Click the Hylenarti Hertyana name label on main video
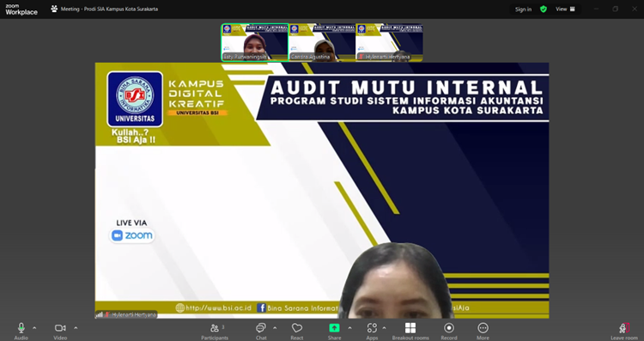Screen dimensions: 644x341 coord(134,314)
